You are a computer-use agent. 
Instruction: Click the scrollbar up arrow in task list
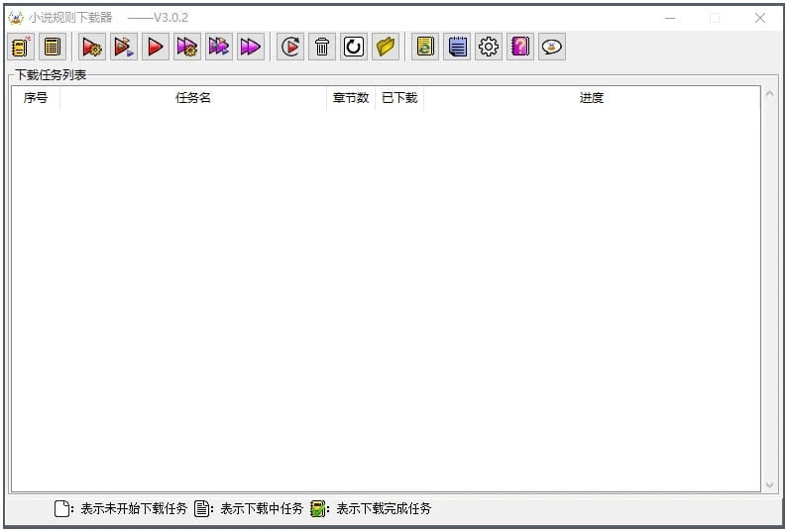[x=770, y=94]
